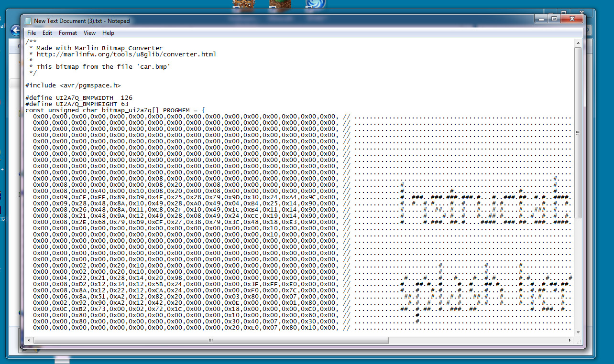Click the data row starting 0x00,0x08,0x26,0x48
The width and height of the screenshot is (614, 364).
(x=302, y=210)
